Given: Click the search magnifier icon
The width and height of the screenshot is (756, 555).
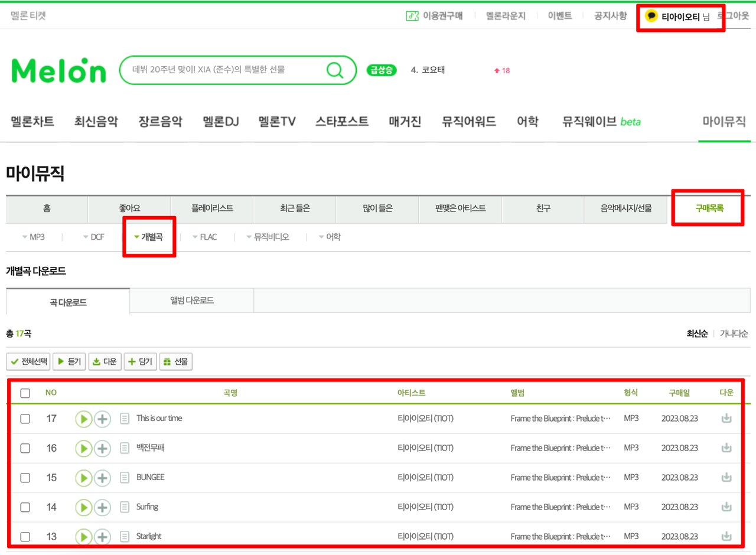Looking at the screenshot, I should 335,70.
